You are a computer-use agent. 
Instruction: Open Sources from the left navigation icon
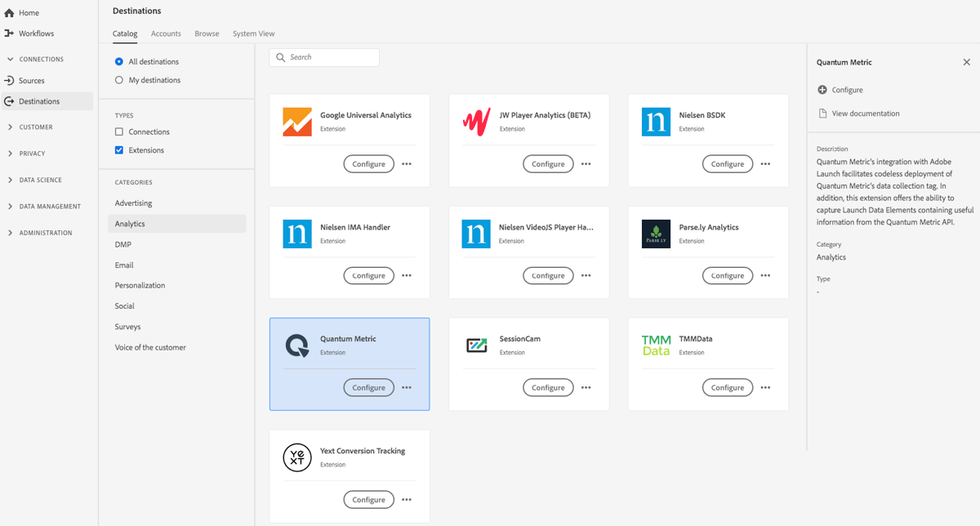tap(9, 79)
